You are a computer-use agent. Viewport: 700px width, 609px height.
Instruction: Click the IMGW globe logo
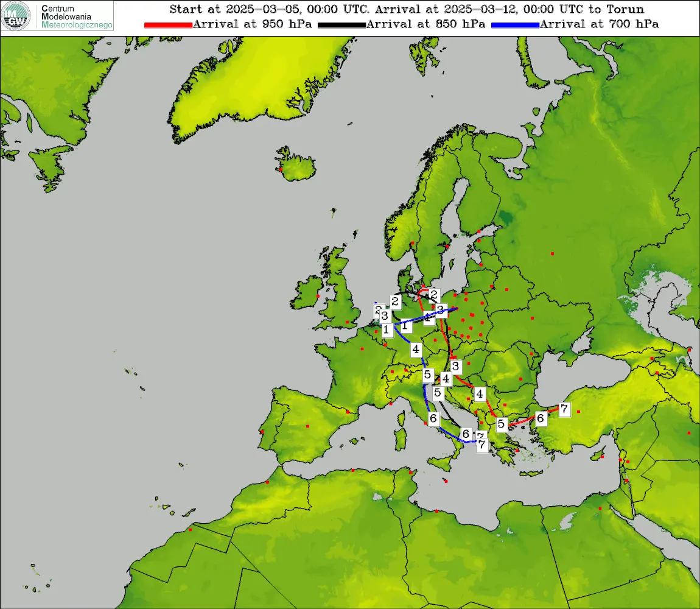pyautogui.click(x=16, y=16)
